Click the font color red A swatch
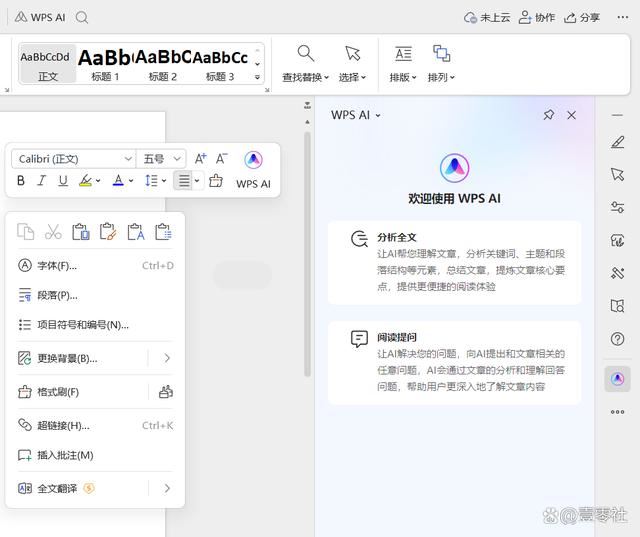640x537 pixels. [x=118, y=181]
